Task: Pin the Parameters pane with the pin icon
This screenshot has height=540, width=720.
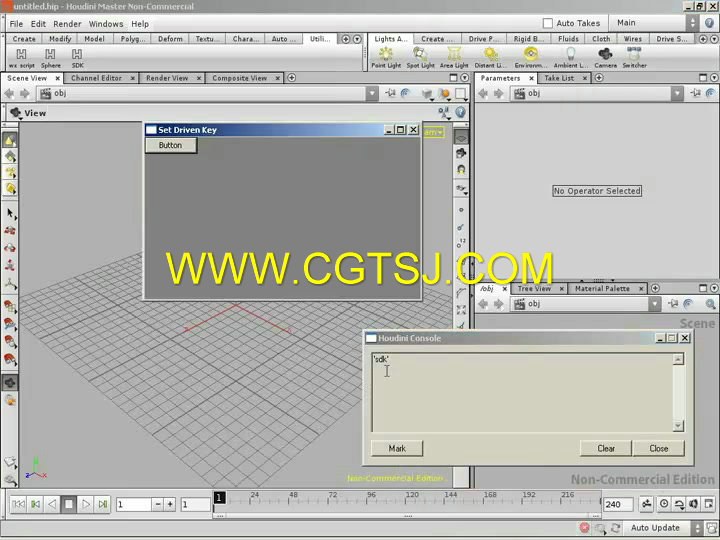Action: (x=695, y=93)
